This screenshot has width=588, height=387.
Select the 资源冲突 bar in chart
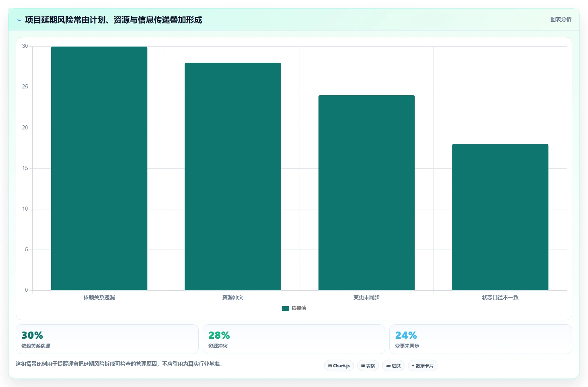233,176
